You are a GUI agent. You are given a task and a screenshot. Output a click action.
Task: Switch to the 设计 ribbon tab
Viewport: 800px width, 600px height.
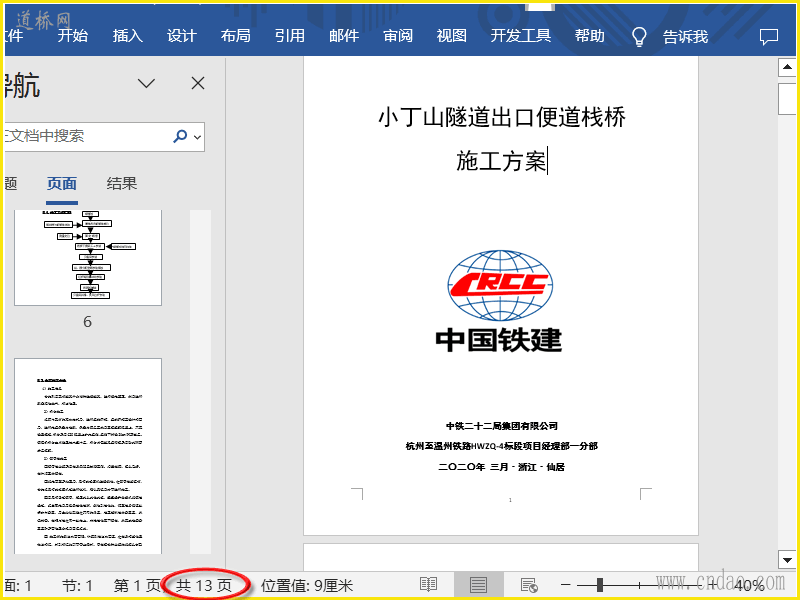[182, 36]
